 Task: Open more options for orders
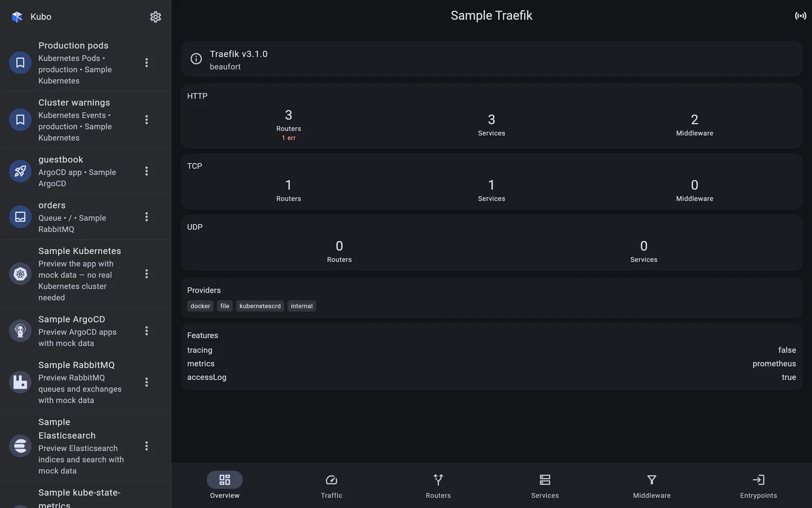point(147,217)
